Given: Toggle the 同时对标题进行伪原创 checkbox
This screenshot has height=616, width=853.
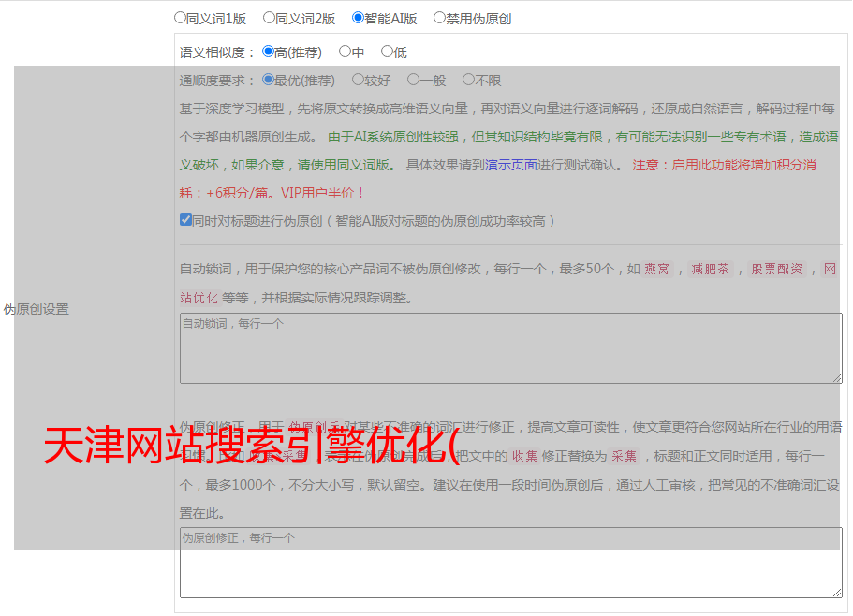Looking at the screenshot, I should point(185,221).
